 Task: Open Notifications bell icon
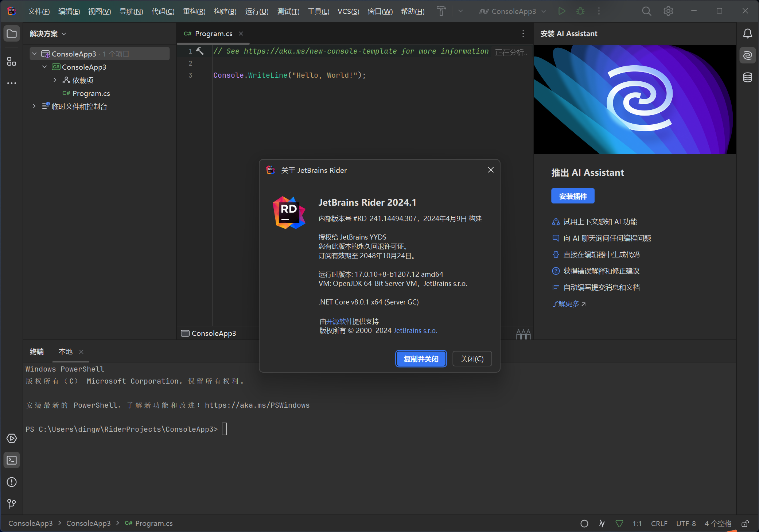[747, 34]
